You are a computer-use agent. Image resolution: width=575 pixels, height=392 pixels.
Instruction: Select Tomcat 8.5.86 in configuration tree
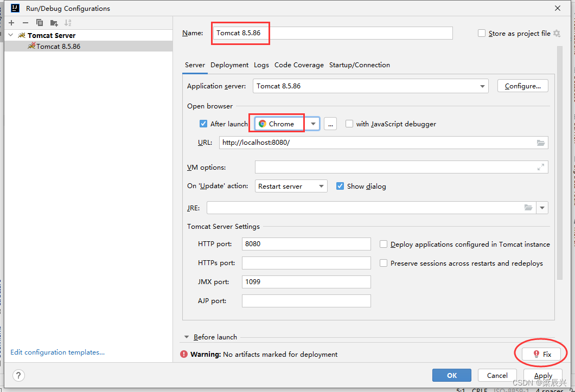pyautogui.click(x=88, y=46)
